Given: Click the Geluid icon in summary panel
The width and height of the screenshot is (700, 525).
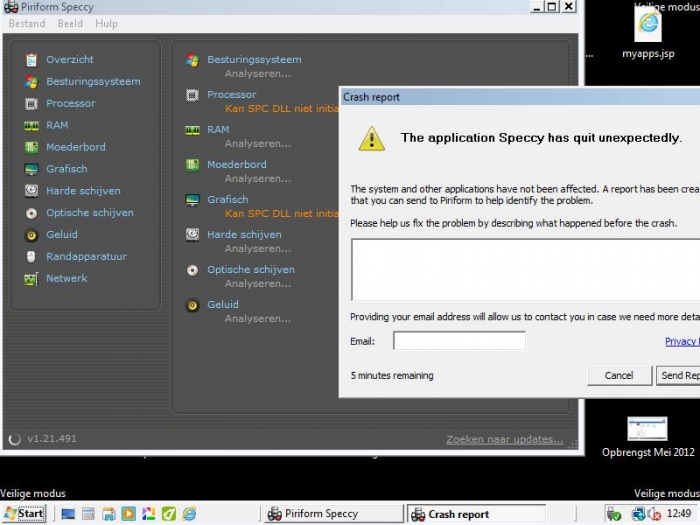Looking at the screenshot, I should point(192,305).
